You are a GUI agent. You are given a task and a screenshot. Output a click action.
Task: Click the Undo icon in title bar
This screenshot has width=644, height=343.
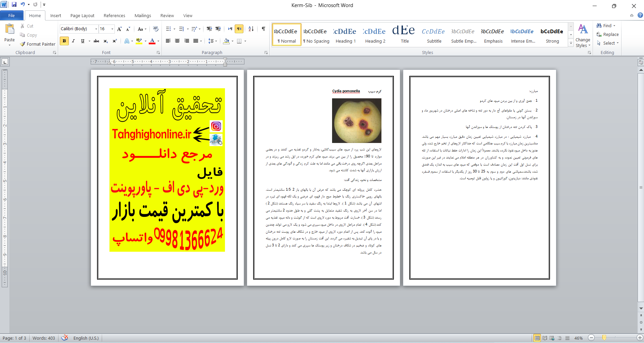coord(22,5)
